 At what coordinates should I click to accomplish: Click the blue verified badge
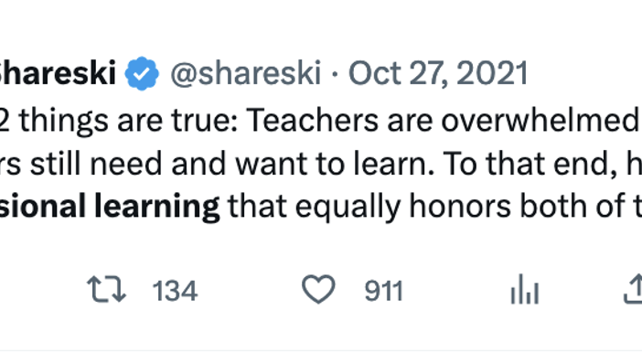click(142, 73)
